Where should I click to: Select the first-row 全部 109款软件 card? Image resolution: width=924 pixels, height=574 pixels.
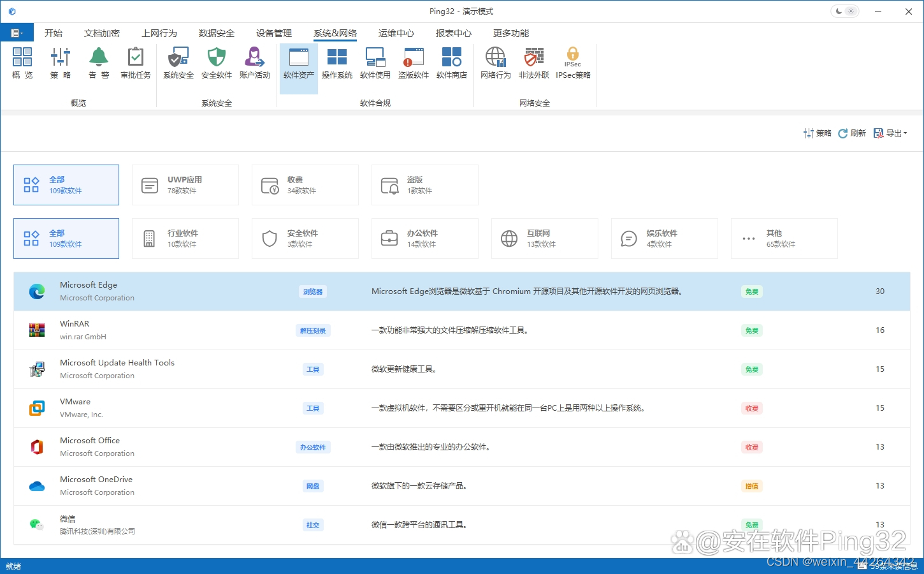tap(66, 185)
